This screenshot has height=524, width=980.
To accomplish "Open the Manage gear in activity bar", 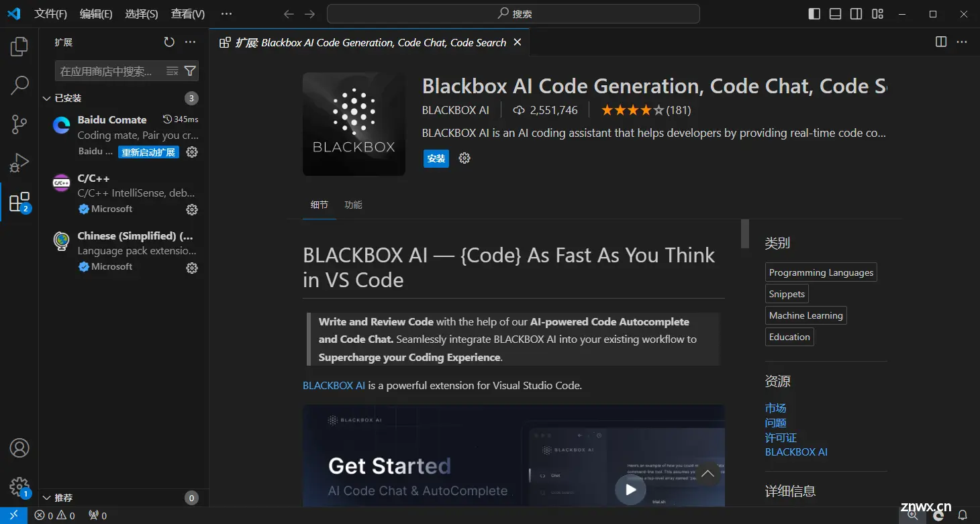I will pos(19,487).
